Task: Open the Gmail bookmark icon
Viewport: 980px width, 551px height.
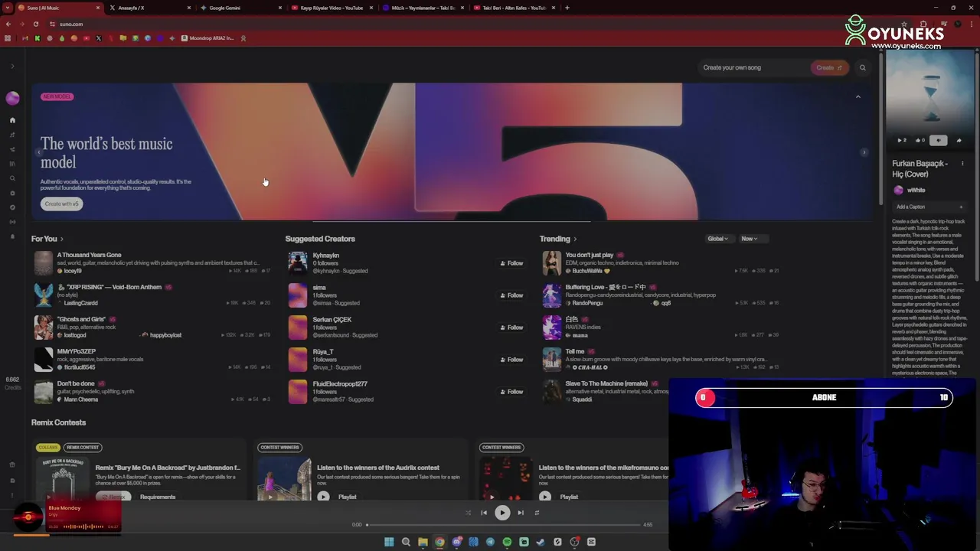Action: 25,38
